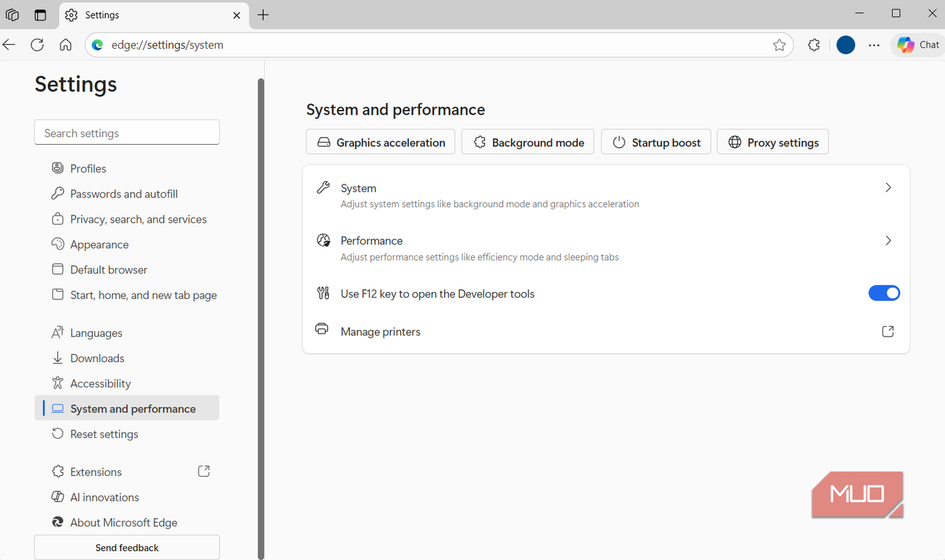
Task: Add this page to favorites star
Action: coord(779,45)
